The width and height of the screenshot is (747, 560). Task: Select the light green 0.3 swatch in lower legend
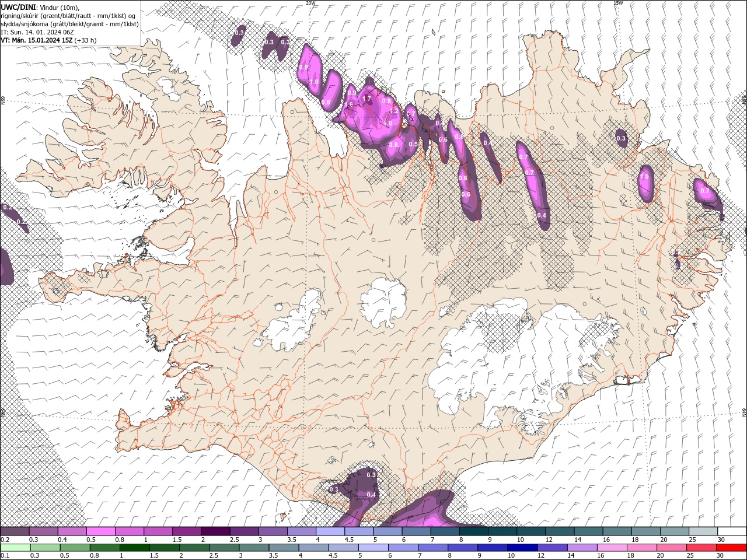coord(45,548)
